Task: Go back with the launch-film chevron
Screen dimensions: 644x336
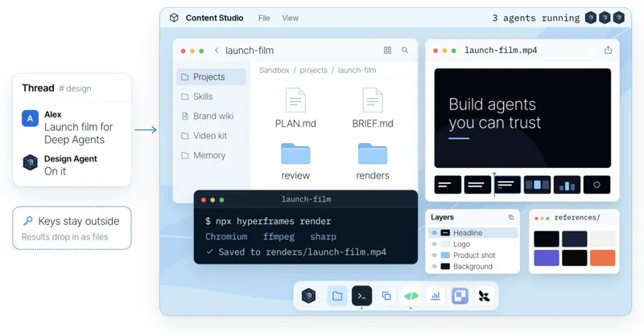Action: point(217,50)
